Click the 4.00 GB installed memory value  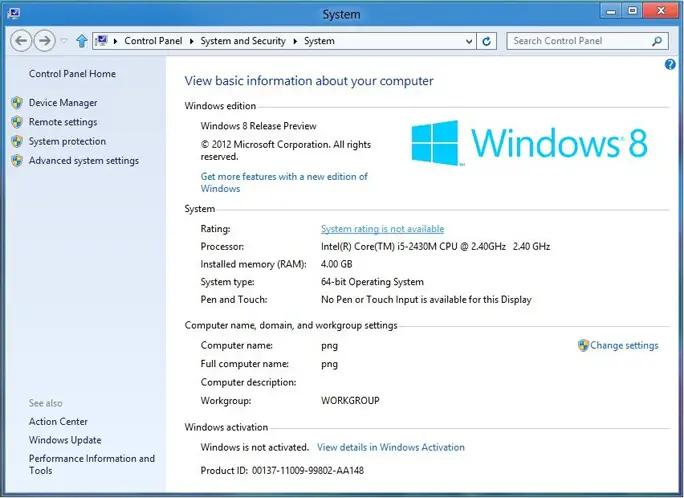337,264
